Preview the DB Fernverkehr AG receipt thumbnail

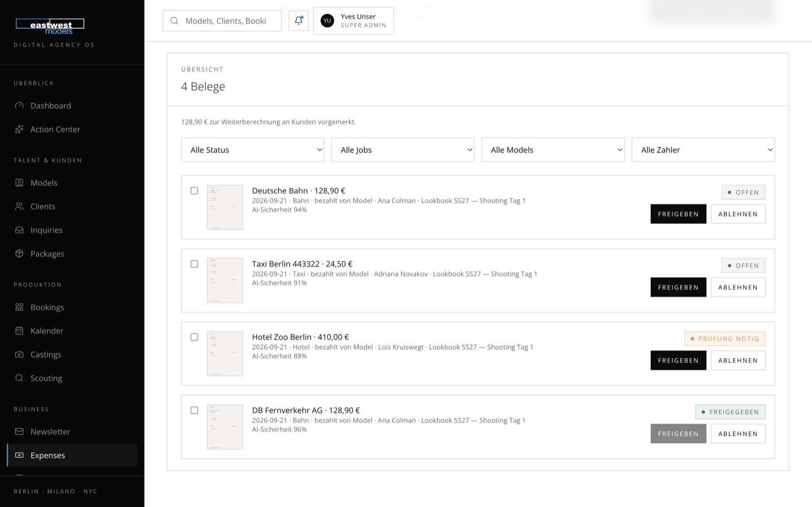click(x=225, y=427)
